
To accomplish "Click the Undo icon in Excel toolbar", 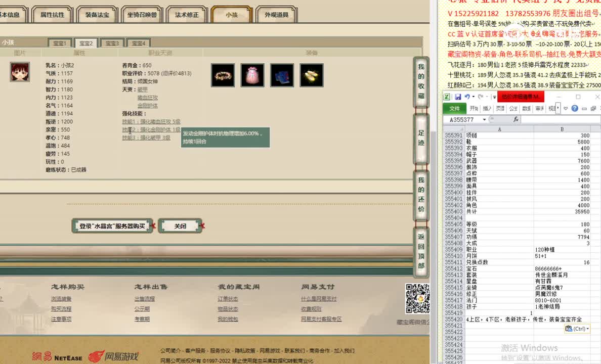I will [x=467, y=97].
